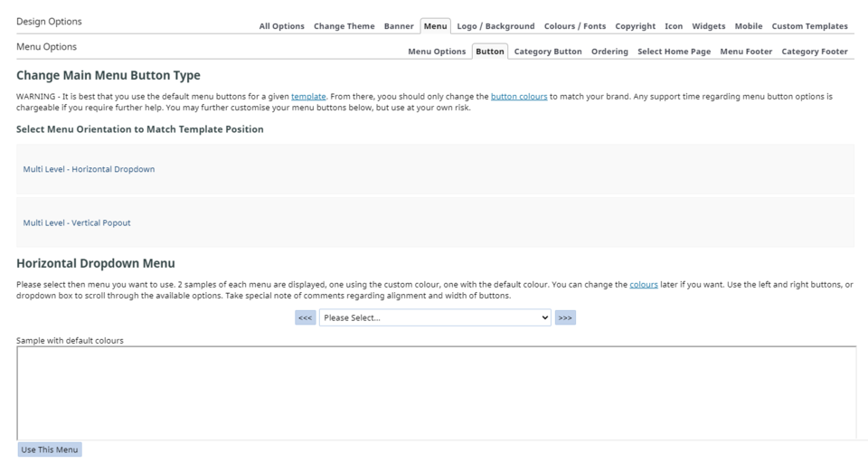Screen dimensions: 868x463
Task: Switch to the All Options tab
Action: (x=281, y=26)
